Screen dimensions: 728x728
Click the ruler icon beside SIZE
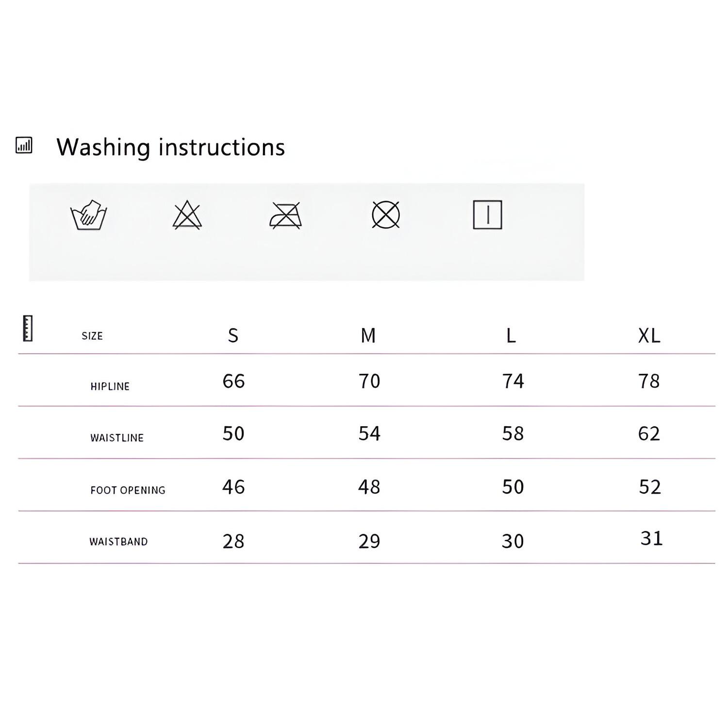coord(28,329)
